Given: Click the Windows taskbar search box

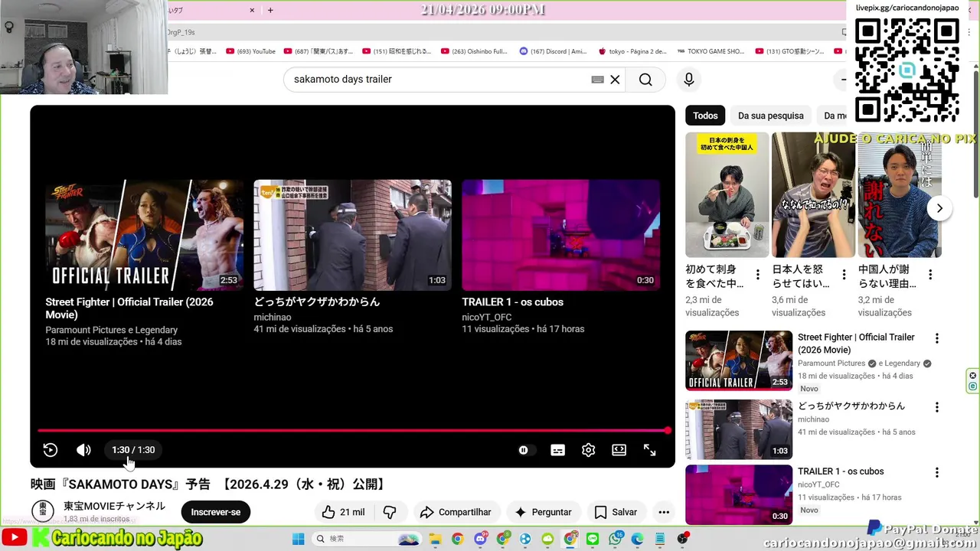Looking at the screenshot, I should click(x=367, y=539).
